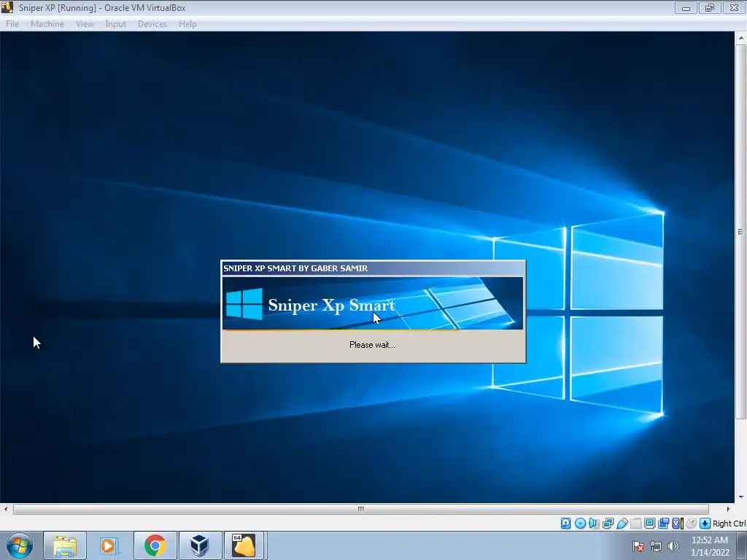Click the Please wait... text
This screenshot has width=747, height=560.
pyautogui.click(x=372, y=345)
